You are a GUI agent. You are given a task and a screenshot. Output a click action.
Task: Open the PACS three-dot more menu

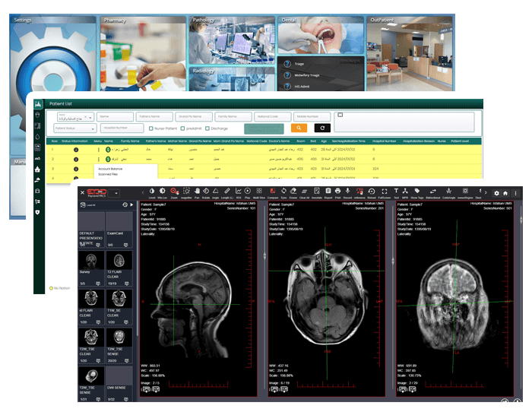pyautogui.click(x=515, y=193)
